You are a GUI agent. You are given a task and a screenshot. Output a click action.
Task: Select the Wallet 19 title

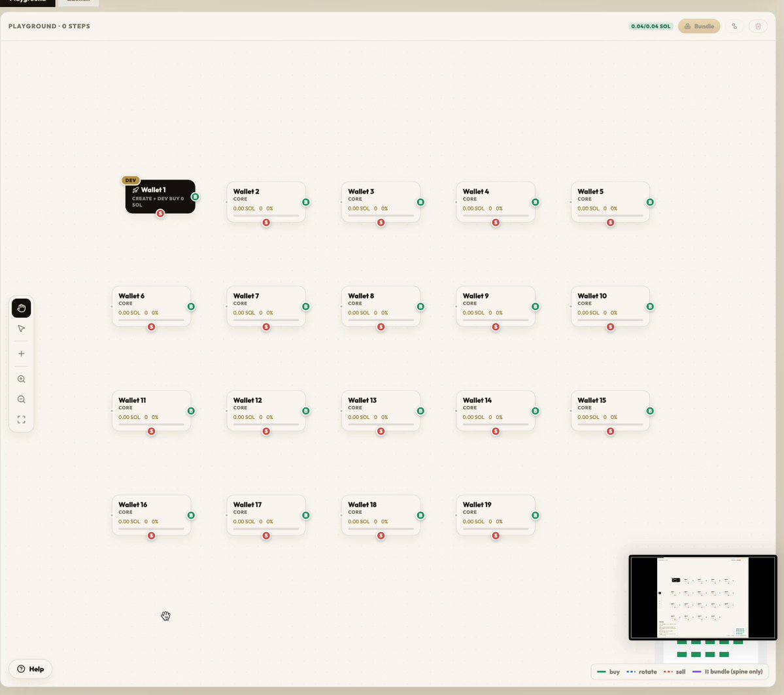pos(477,505)
